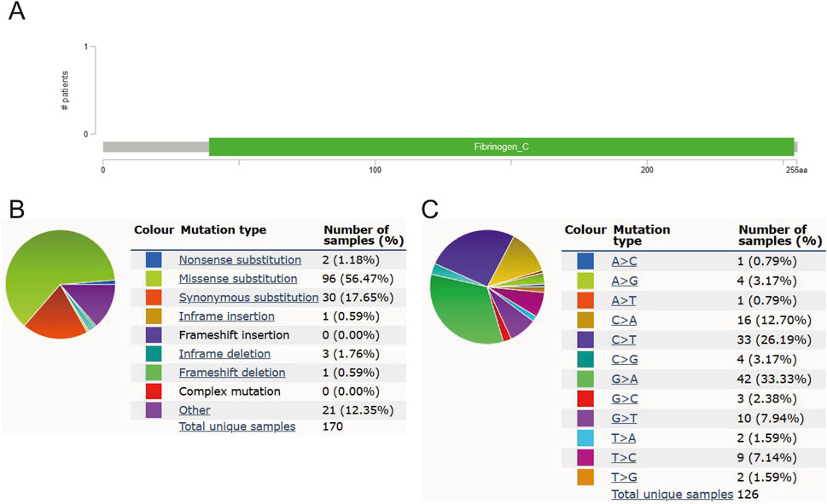Click Total unique samples link in panel C
Viewport: 827px width, 504px height.
[673, 495]
